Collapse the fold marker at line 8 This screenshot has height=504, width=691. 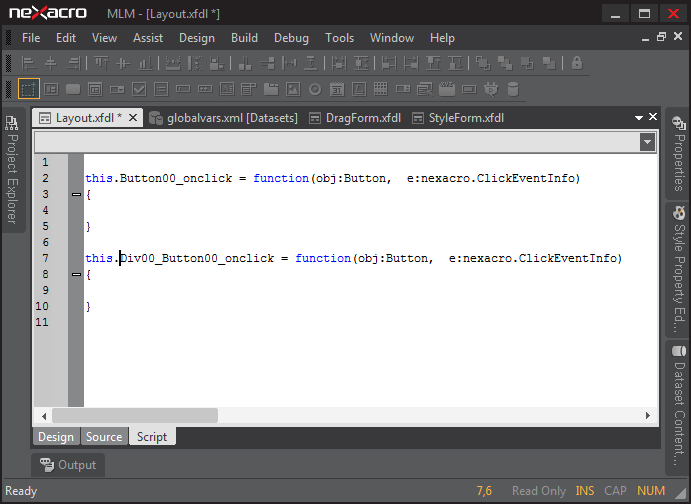[x=76, y=274]
